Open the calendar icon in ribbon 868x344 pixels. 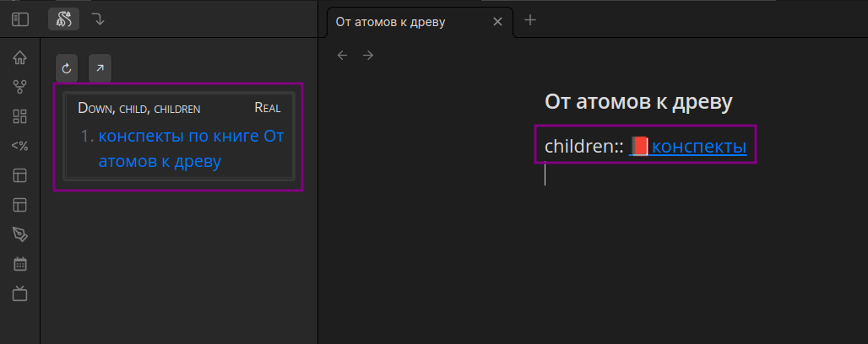[20, 264]
